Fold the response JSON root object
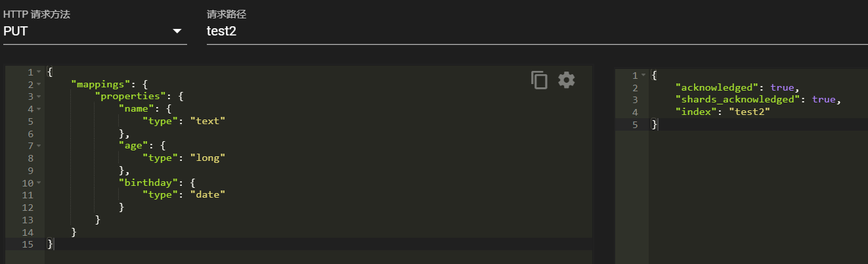Screen dimensions: 868x264 (644, 76)
